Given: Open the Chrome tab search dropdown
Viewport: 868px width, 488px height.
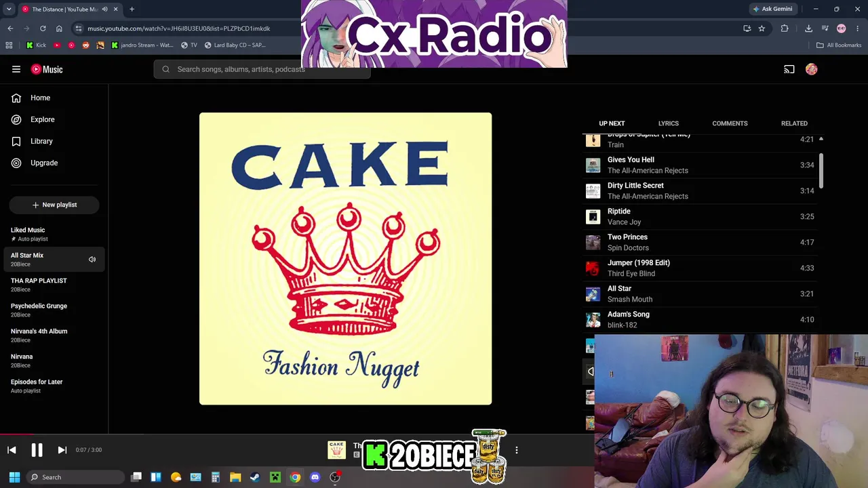Looking at the screenshot, I should pyautogui.click(x=9, y=9).
